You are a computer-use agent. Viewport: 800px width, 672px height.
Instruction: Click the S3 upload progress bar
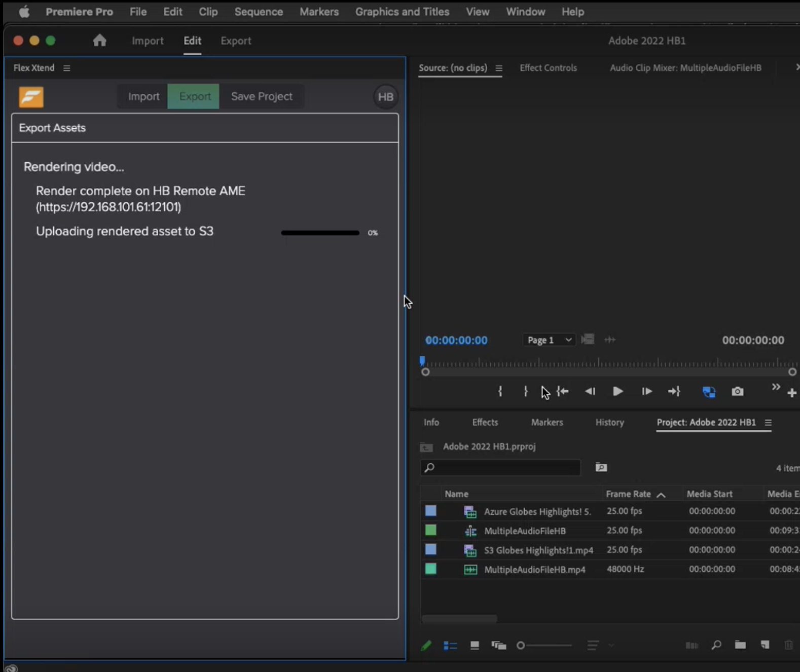pyautogui.click(x=320, y=233)
